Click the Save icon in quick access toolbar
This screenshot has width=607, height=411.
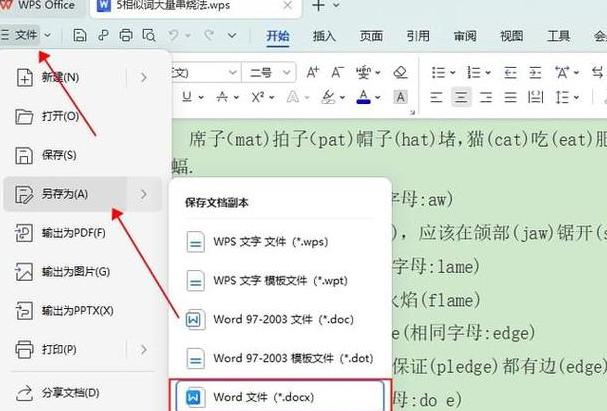pos(79,35)
